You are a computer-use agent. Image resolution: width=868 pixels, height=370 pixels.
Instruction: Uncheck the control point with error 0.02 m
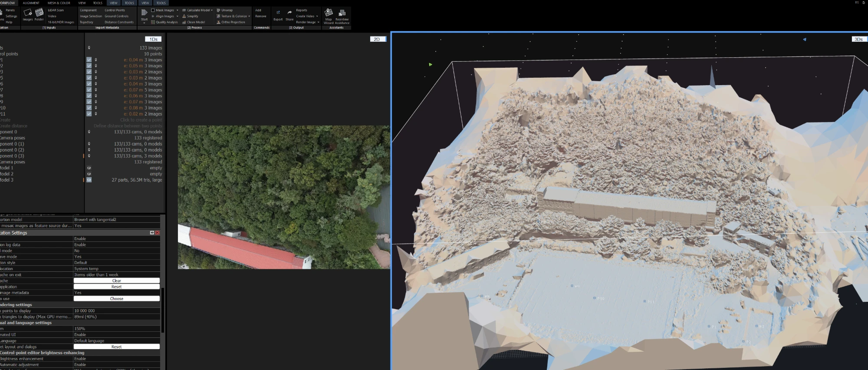89,114
